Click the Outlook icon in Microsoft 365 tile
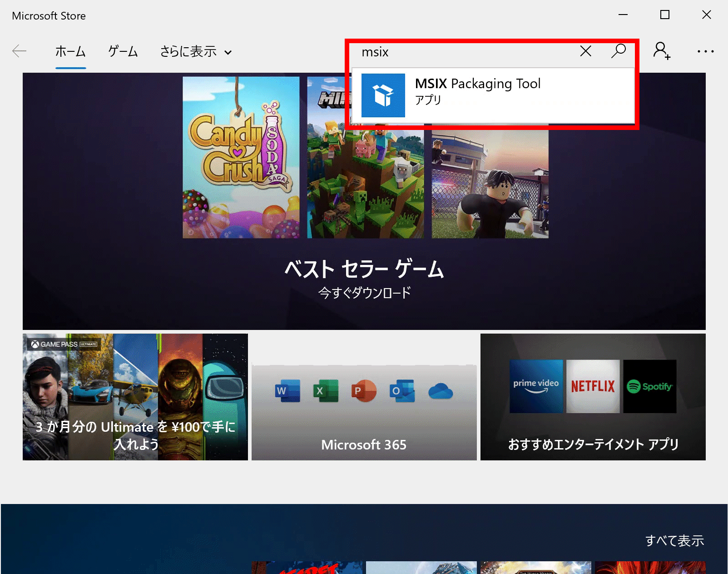 click(402, 390)
